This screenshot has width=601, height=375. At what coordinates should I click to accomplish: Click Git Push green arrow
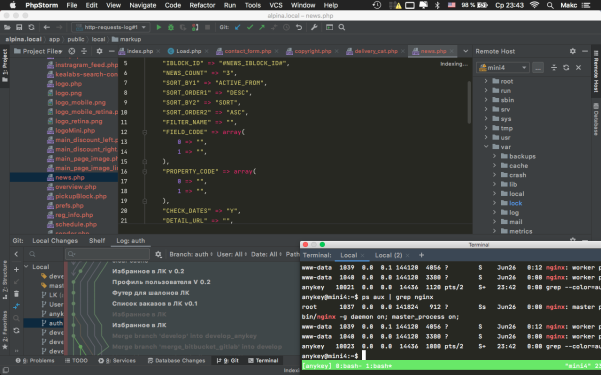point(262,27)
